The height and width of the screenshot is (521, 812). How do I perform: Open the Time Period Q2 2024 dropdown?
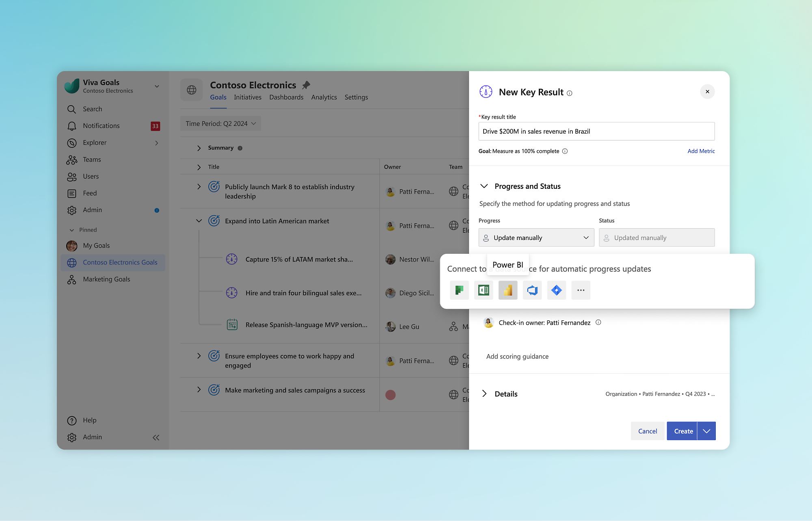pyautogui.click(x=220, y=123)
